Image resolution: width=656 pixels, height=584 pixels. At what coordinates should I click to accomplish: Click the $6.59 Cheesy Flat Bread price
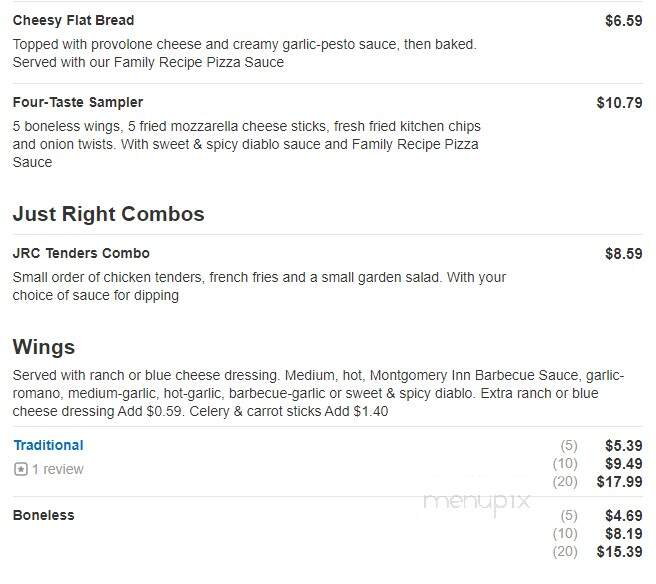pos(623,20)
